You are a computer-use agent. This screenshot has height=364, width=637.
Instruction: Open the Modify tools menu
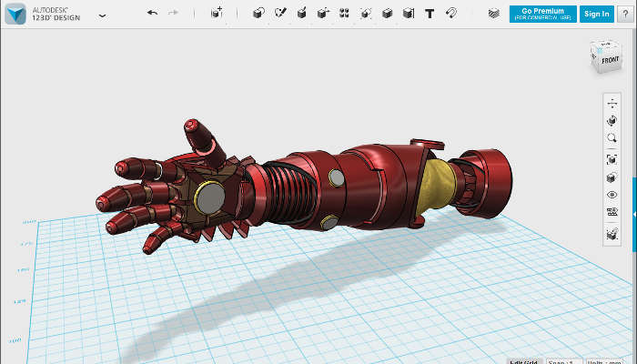click(323, 14)
